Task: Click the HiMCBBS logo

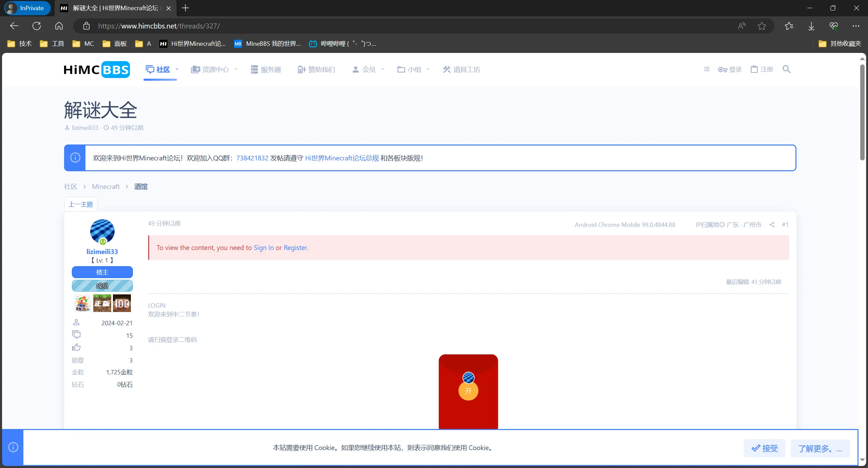Action: pos(96,69)
